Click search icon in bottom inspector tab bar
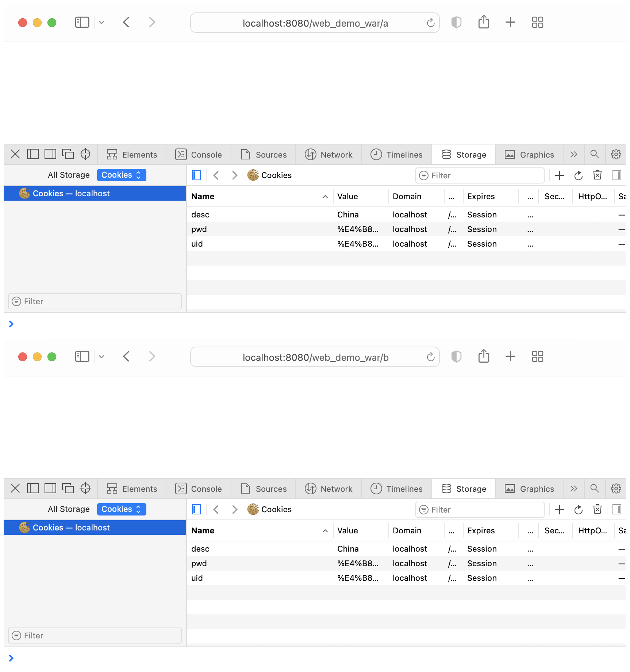This screenshot has height=672, width=630. pos(595,488)
